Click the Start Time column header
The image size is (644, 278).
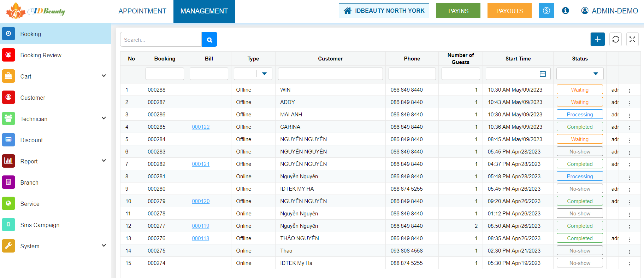[x=518, y=59]
